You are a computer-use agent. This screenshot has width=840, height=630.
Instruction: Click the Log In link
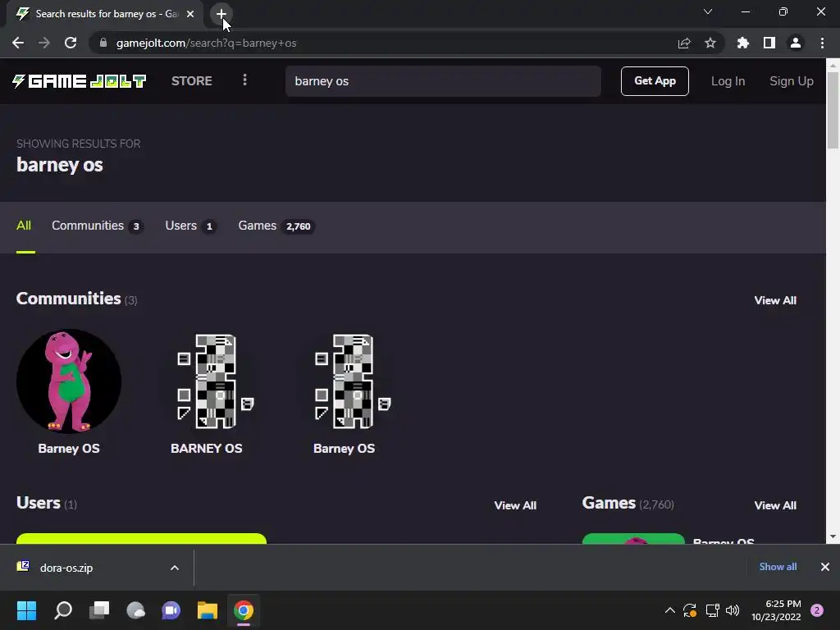(x=728, y=81)
